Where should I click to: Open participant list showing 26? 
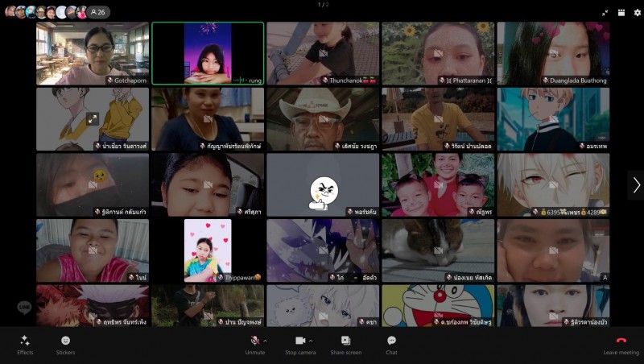(98, 12)
